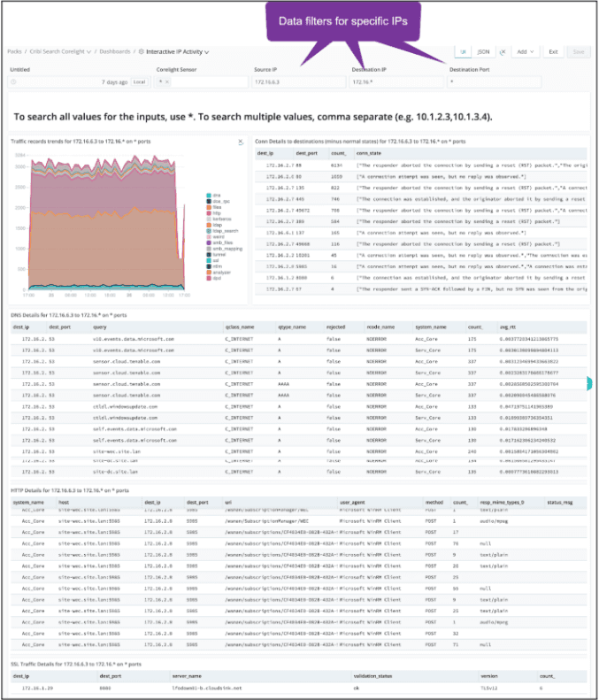599x700 pixels.
Task: Toggle the ssl legend swatch
Action: pos(209,260)
